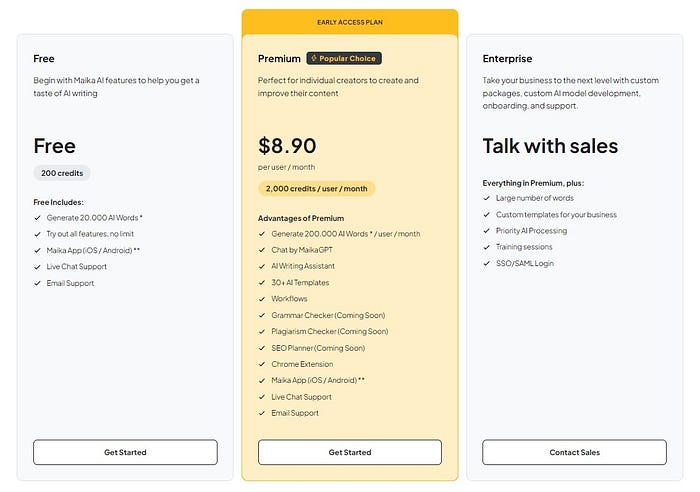Click the checkmark next to Workflows
The image size is (700, 492).
tap(262, 299)
